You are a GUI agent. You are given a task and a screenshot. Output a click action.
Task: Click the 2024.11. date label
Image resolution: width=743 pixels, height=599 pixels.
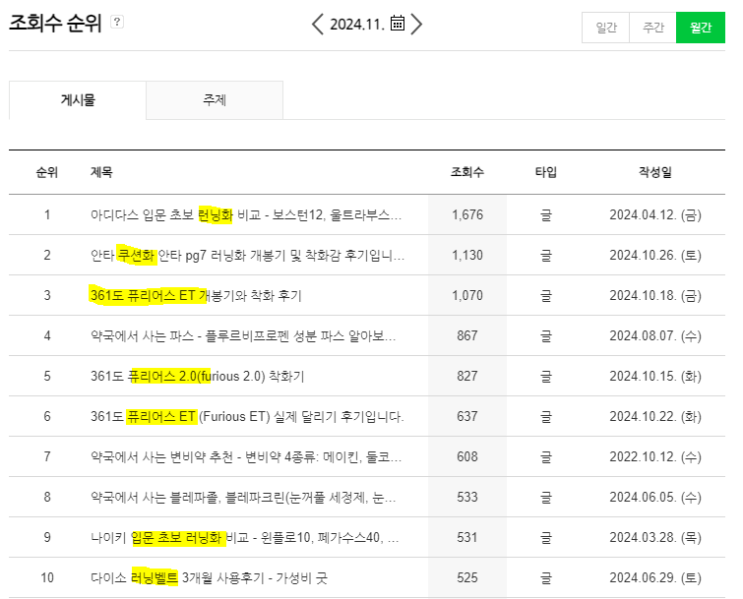pyautogui.click(x=357, y=24)
